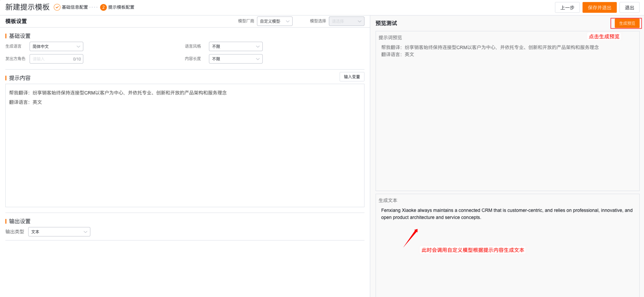Click the orange 生成预览 button
This screenshot has width=644, height=297.
(627, 23)
